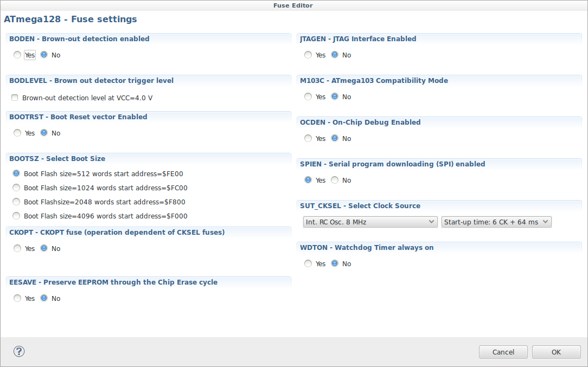Set JTAGEN JTAG Interface to Yes

tap(309, 55)
